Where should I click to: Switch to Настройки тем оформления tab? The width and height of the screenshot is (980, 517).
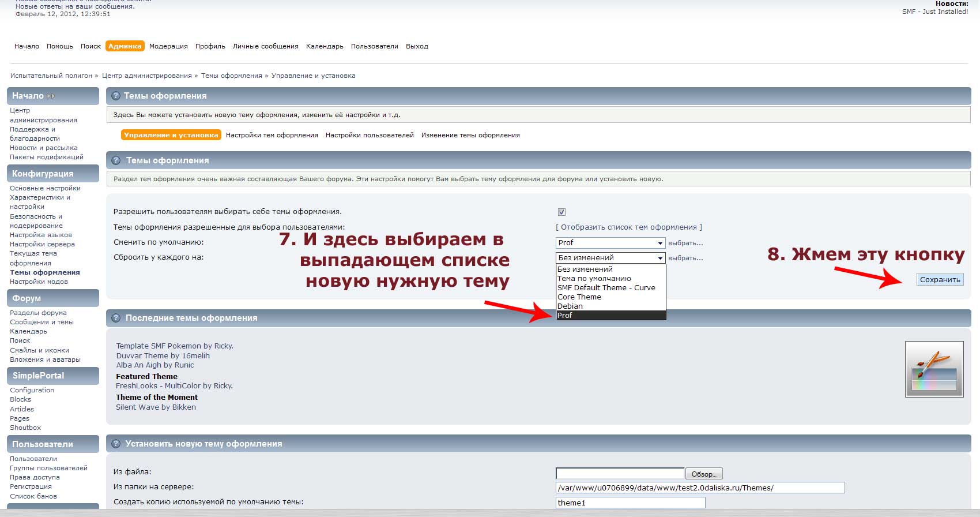(x=272, y=135)
